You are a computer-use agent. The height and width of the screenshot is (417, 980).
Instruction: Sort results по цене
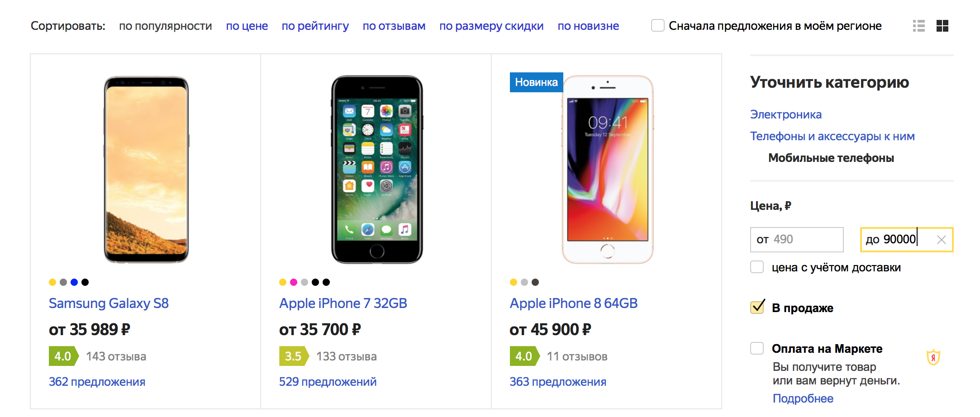[247, 26]
